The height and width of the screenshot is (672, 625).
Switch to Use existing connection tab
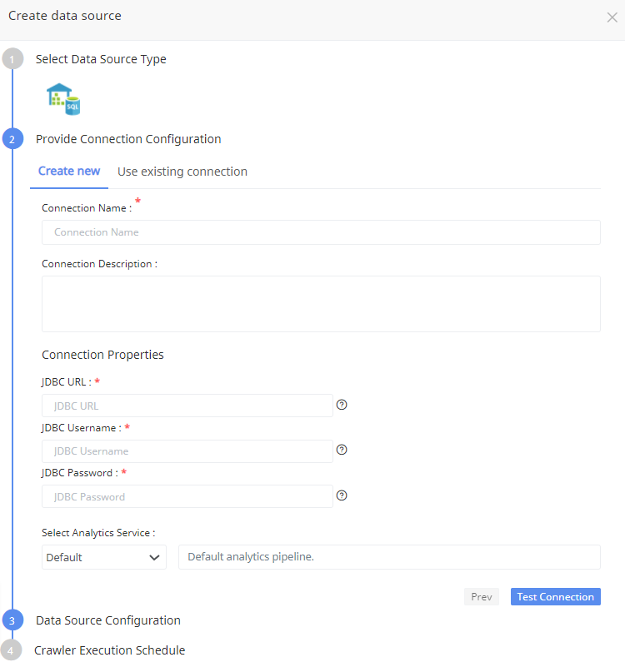pyautogui.click(x=182, y=172)
